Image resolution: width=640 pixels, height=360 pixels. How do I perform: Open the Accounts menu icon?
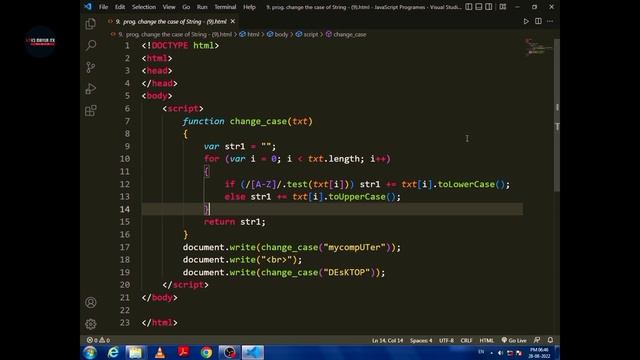[x=91, y=302]
